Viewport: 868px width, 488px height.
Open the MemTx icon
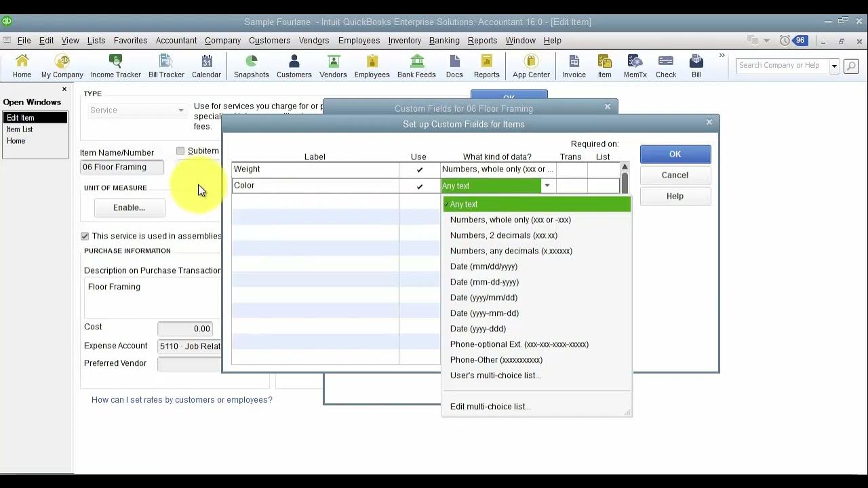(635, 66)
